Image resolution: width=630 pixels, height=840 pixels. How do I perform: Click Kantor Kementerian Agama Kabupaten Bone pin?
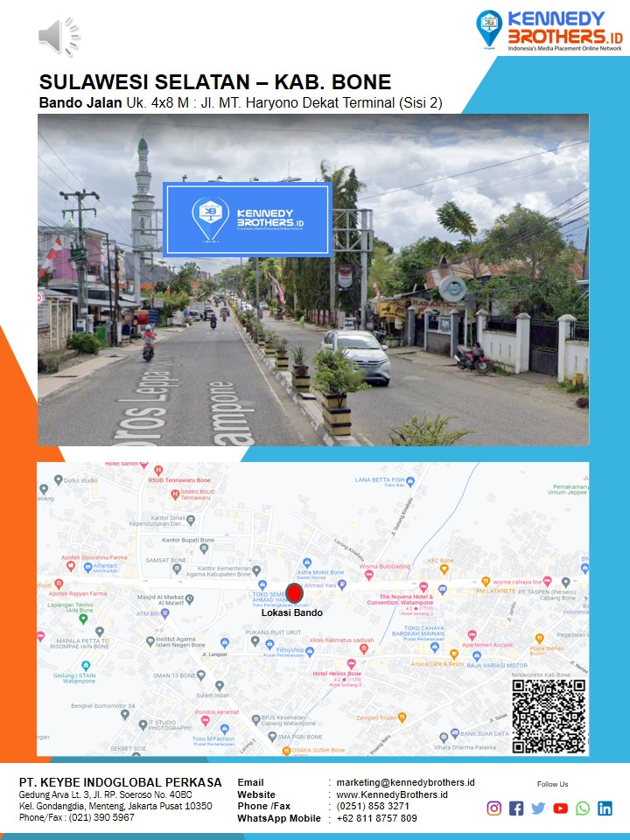coord(256,570)
